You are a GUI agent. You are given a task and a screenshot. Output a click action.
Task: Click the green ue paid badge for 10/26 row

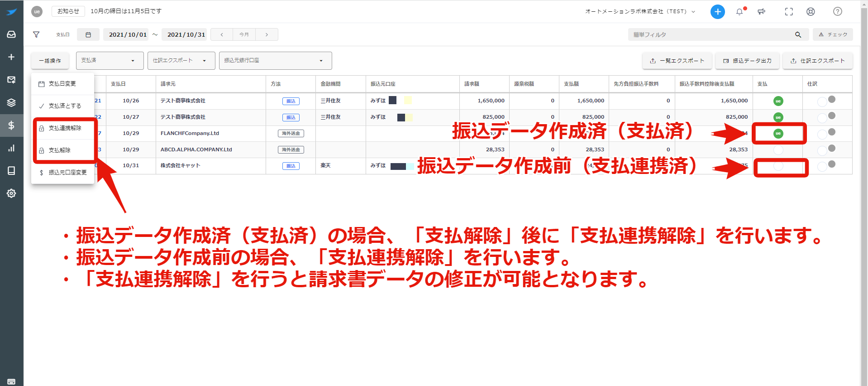[778, 101]
